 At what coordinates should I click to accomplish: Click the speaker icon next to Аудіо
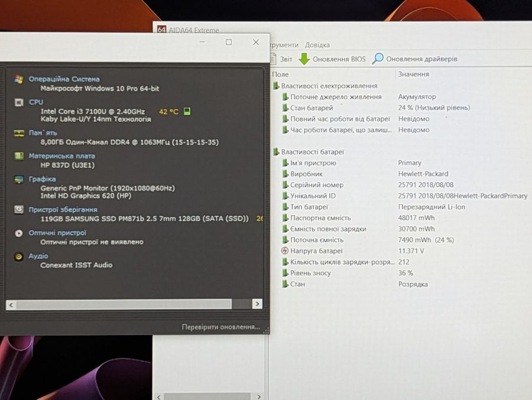coord(19,256)
